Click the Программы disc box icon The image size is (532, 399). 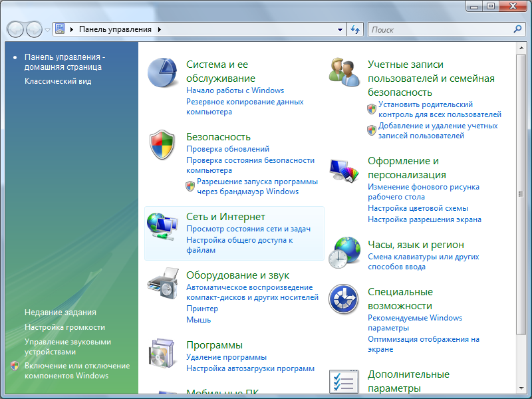pyautogui.click(x=162, y=354)
